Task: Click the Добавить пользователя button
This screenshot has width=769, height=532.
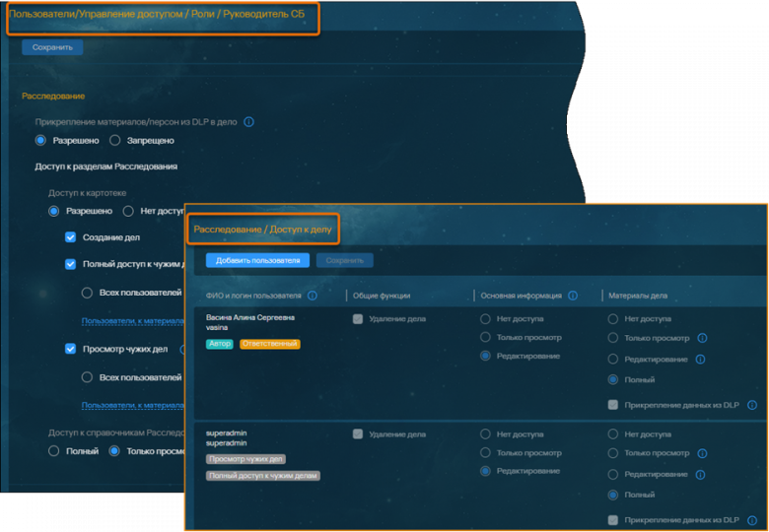Action: coord(257,260)
